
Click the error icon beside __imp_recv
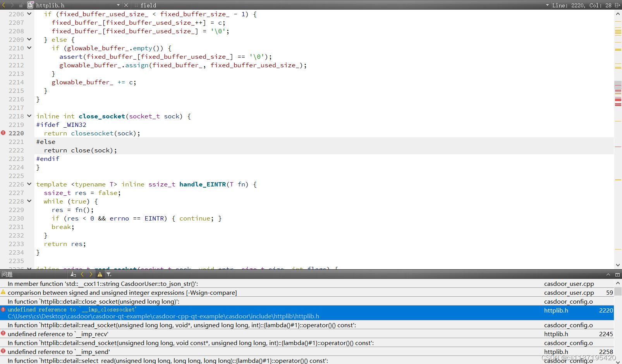(3, 333)
